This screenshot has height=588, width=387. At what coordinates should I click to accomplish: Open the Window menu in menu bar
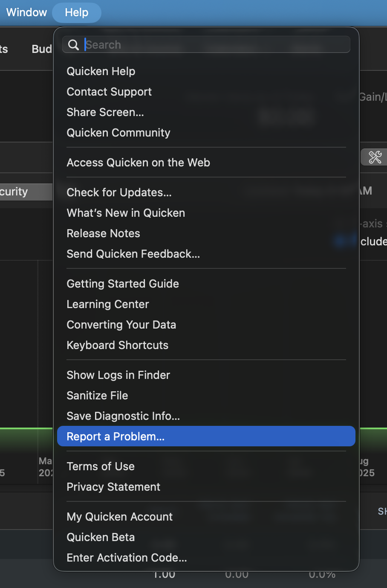[26, 12]
